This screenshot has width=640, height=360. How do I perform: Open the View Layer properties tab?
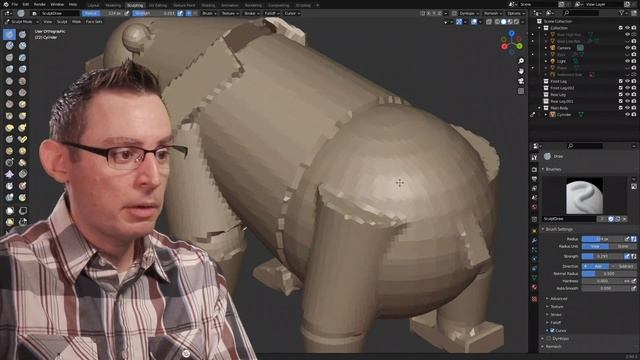(x=534, y=189)
